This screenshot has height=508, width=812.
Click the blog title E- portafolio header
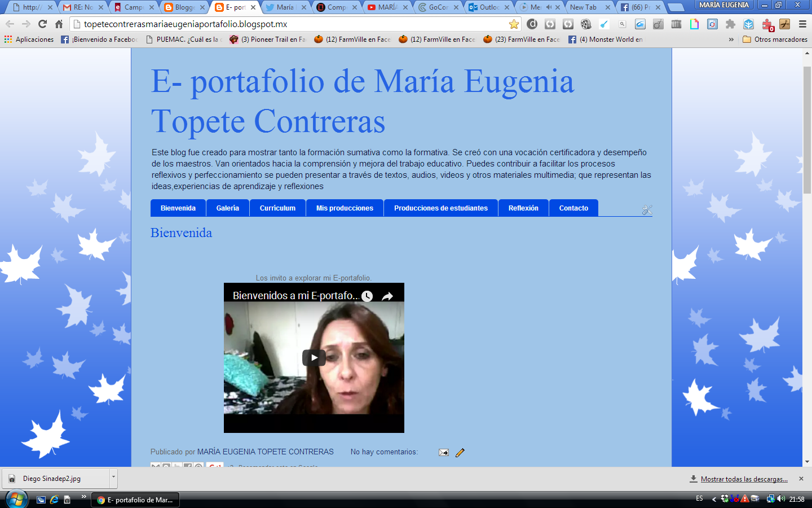tap(363, 101)
